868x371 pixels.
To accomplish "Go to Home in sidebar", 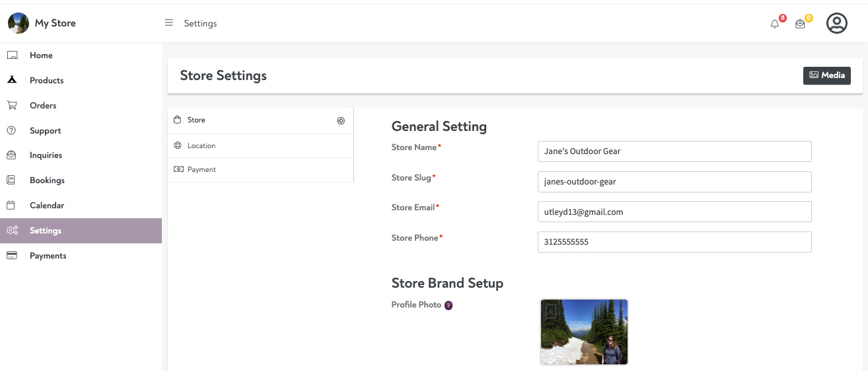I will (x=41, y=56).
